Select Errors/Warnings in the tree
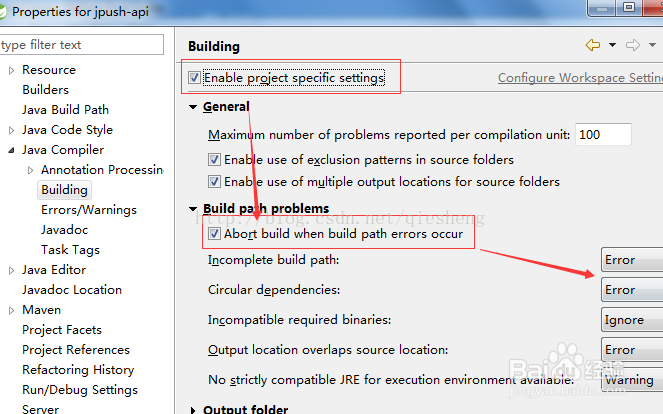The width and height of the screenshot is (663, 414). click(x=89, y=210)
